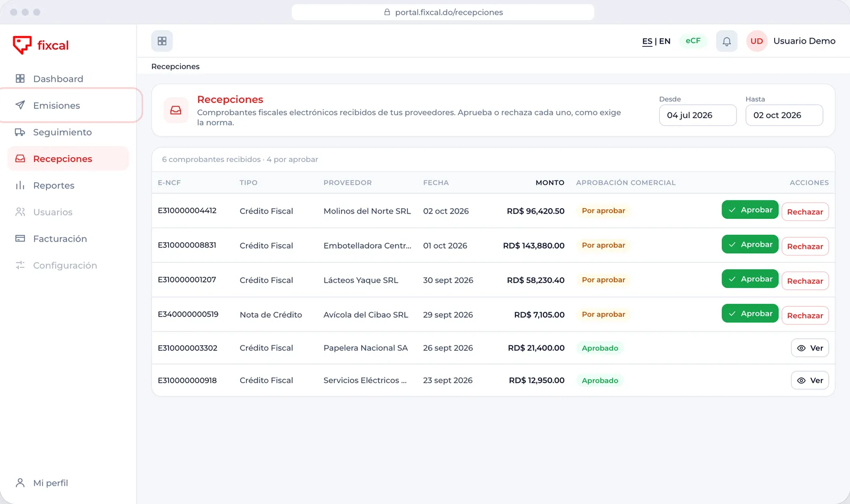View the Papelera Nacional SA receipt
The image size is (850, 504).
tap(810, 348)
